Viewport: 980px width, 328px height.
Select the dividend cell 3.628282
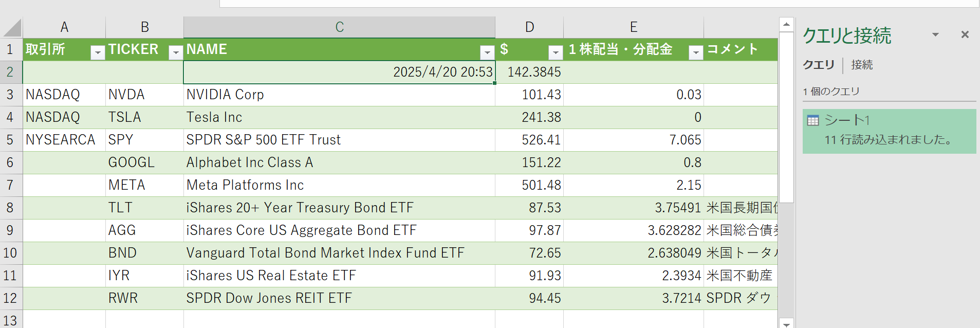pos(634,230)
